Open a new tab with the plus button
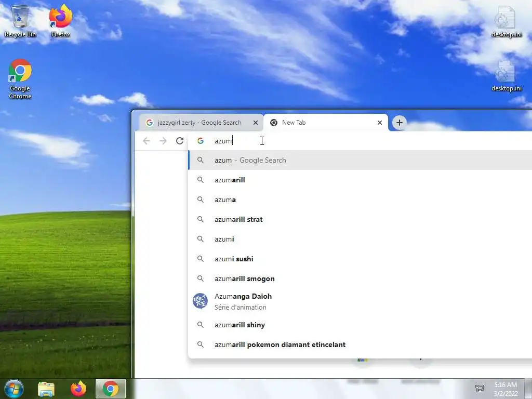 tap(400, 123)
